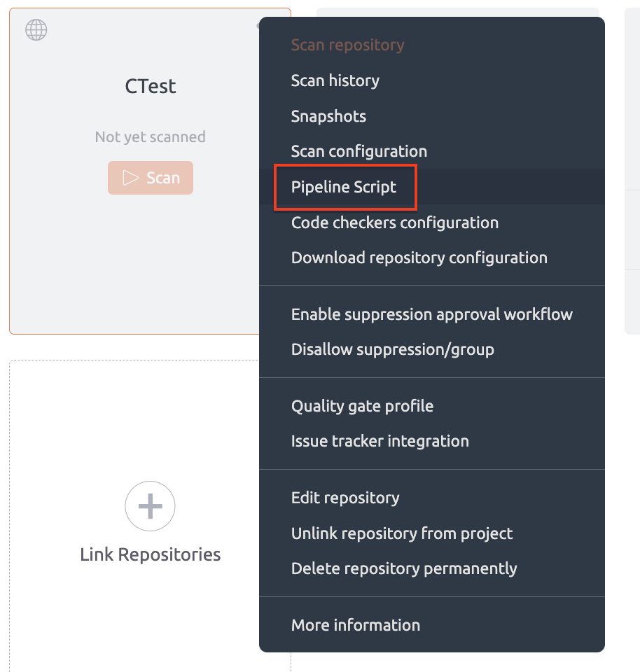Screen dimensions: 640x672
Task: Open Scan history from the menu
Action: click(x=335, y=80)
